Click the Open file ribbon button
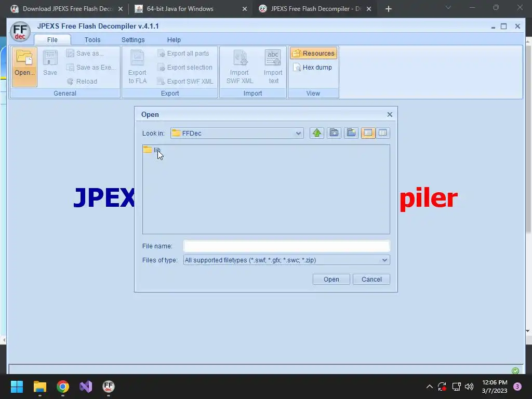This screenshot has width=532, height=399. [24, 67]
